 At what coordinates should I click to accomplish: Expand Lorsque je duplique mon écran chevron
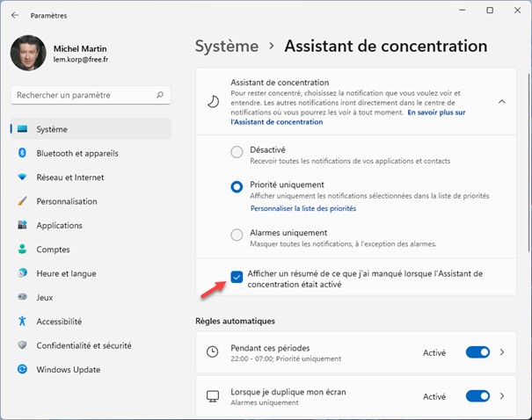(503, 396)
